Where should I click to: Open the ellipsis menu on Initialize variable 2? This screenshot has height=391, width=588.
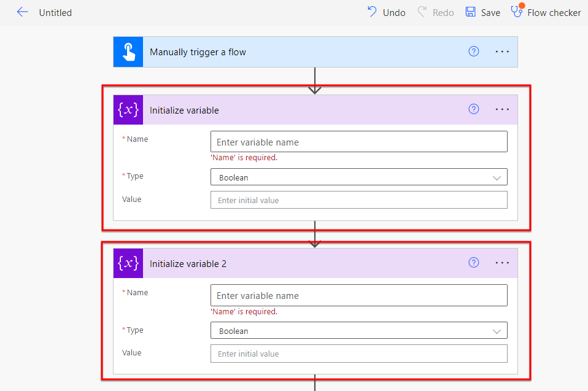502,263
